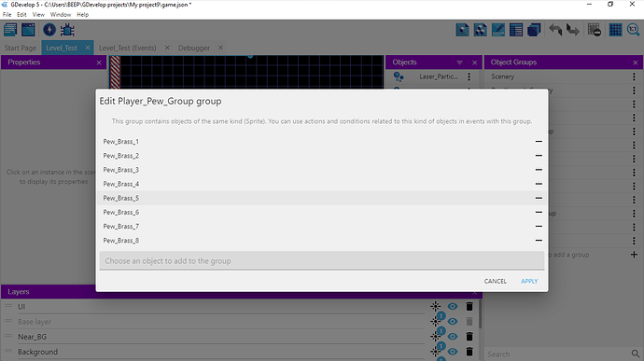Remove Pew_Brass_1 from the group

[539, 141]
